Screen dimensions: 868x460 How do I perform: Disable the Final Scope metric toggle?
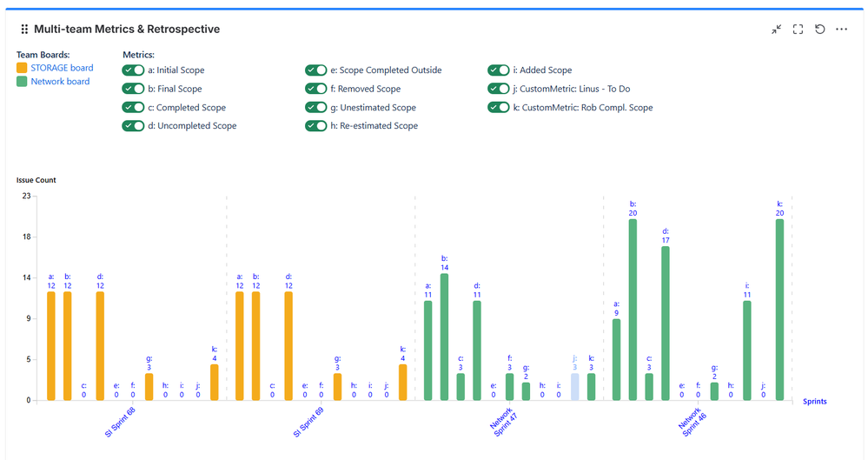(x=133, y=89)
